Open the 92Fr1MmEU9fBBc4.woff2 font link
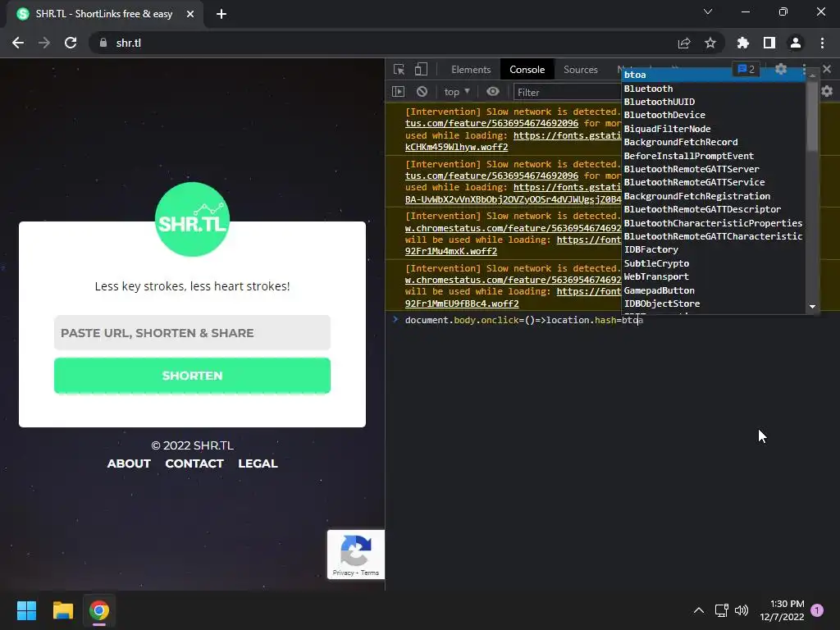 tap(462, 304)
